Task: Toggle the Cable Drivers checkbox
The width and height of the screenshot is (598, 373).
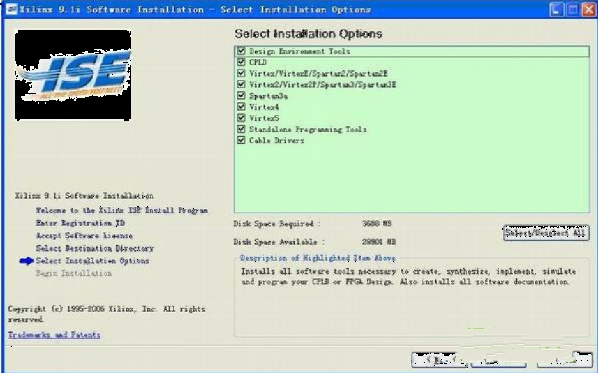Action: 241,140
